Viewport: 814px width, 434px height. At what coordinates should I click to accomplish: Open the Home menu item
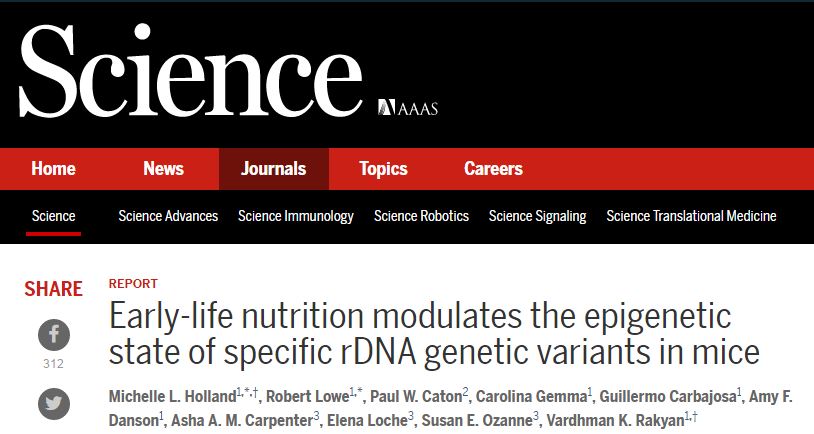coord(53,169)
